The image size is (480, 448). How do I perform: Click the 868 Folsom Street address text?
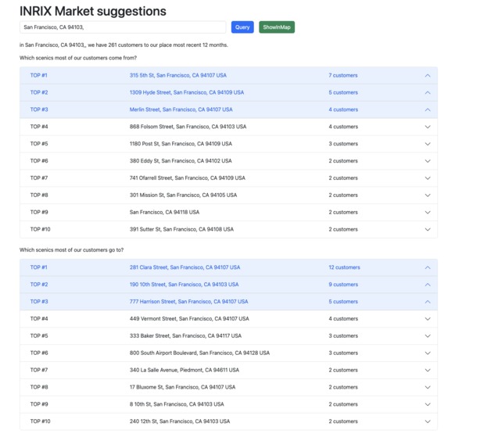(x=188, y=127)
